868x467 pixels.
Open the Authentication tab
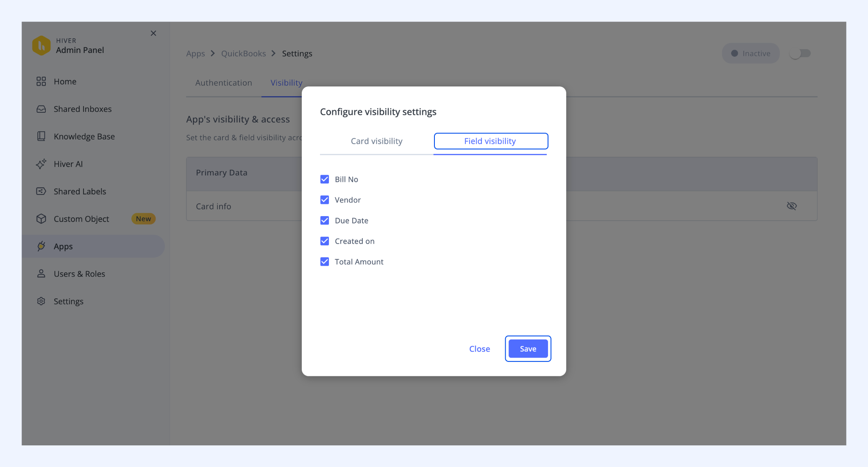tap(223, 83)
